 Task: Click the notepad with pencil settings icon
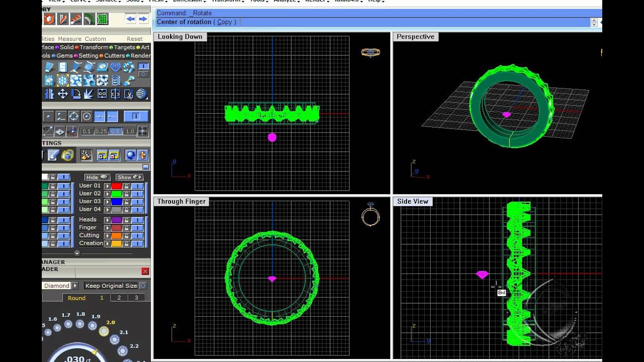pos(54,155)
